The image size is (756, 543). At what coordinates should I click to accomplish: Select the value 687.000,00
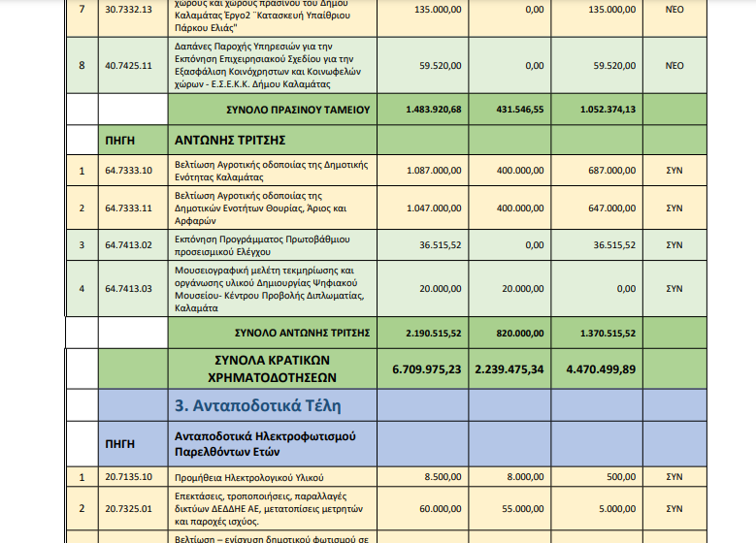[611, 171]
